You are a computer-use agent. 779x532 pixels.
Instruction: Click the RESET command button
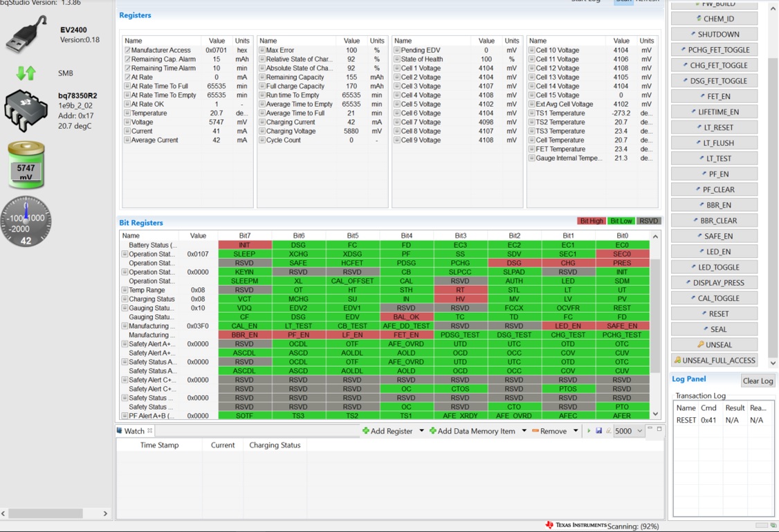pos(714,314)
